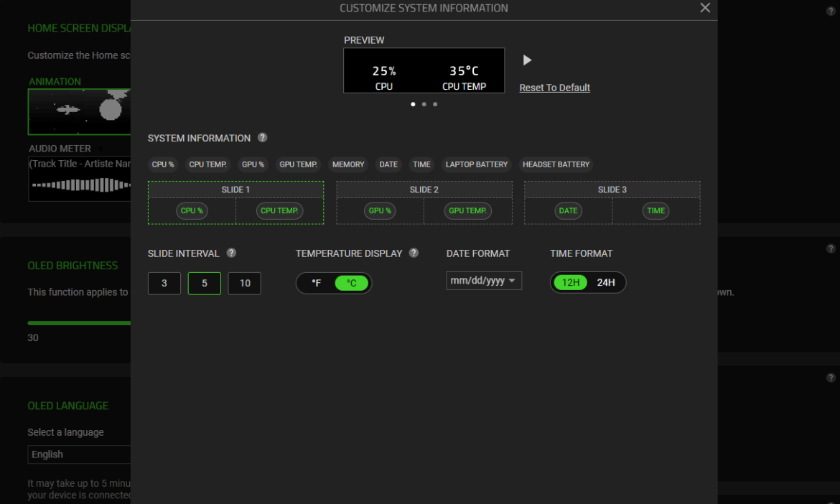Click the OLED Brightness help icon

tap(831, 248)
